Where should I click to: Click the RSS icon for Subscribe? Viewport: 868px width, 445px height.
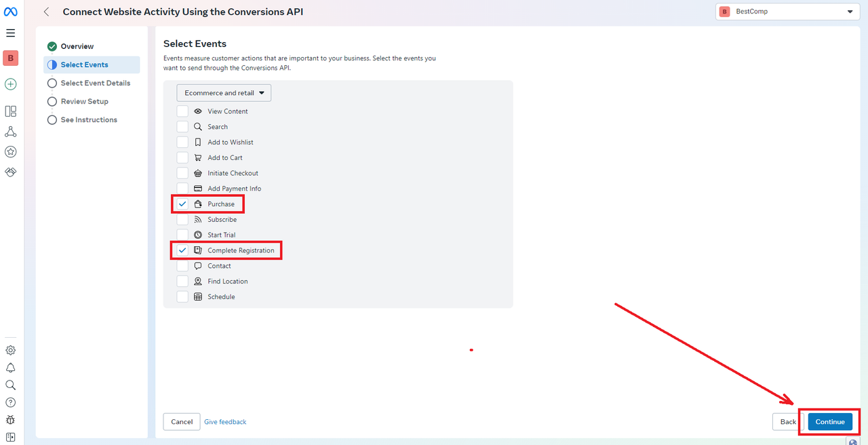198,220
